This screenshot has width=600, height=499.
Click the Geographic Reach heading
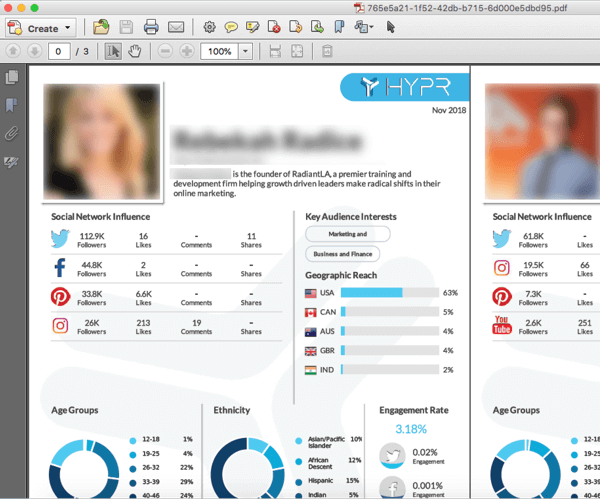pos(341,275)
